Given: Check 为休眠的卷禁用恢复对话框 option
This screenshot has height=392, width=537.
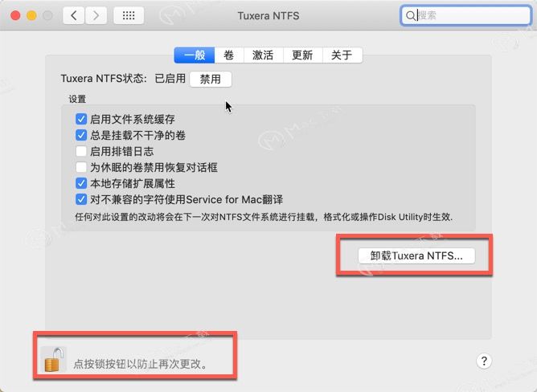Looking at the screenshot, I should tap(81, 167).
